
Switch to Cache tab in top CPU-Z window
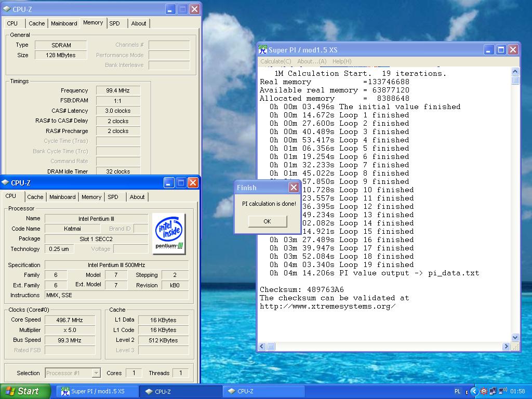coord(37,23)
